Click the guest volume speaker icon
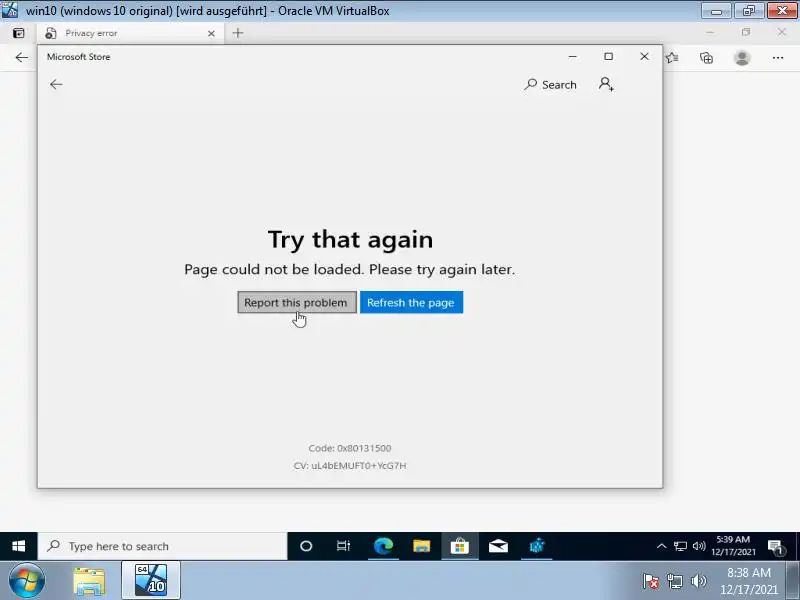800x600 pixels. point(698,546)
